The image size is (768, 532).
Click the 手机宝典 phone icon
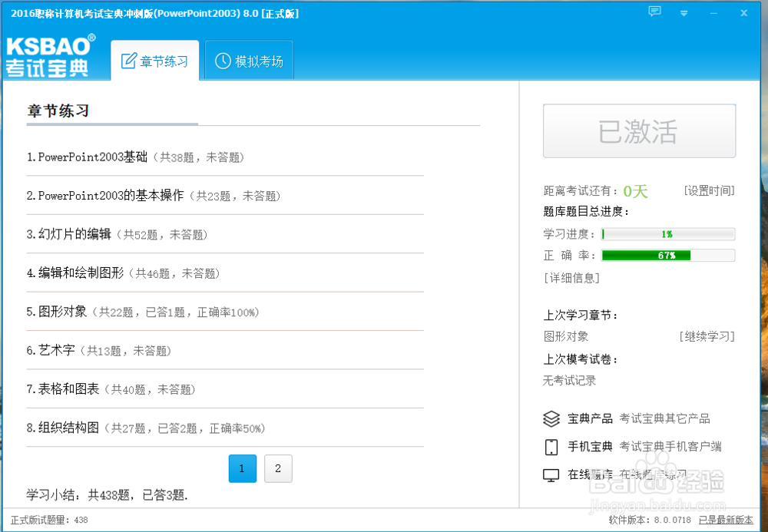[x=551, y=447]
